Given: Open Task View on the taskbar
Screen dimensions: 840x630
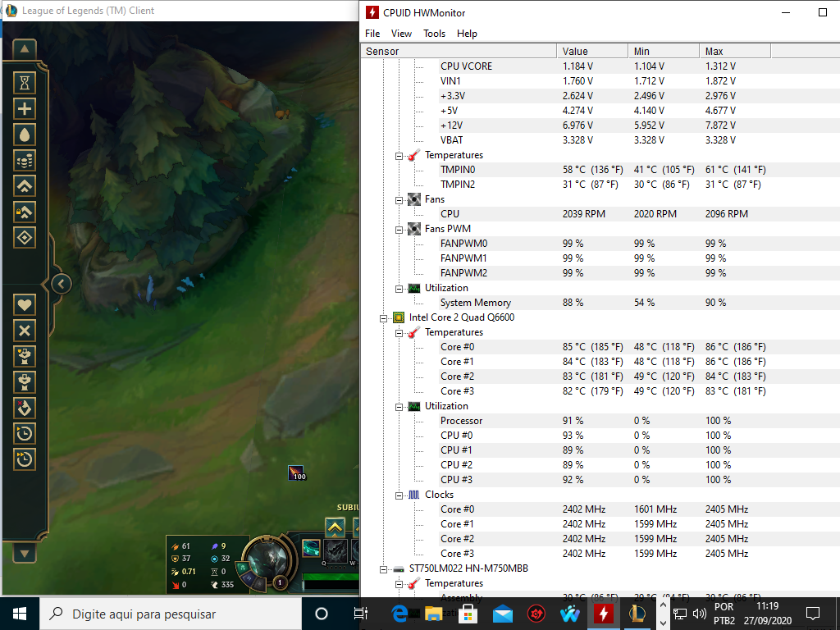Looking at the screenshot, I should tap(361, 614).
